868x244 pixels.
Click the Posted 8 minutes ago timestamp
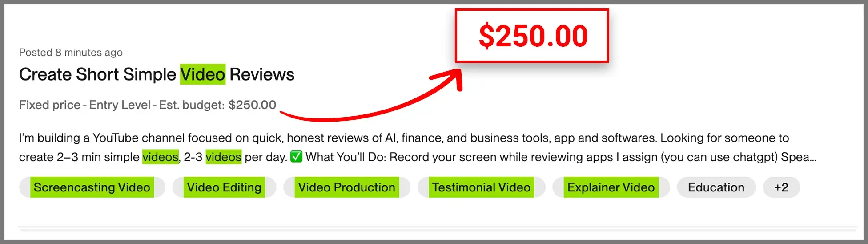pyautogui.click(x=71, y=53)
